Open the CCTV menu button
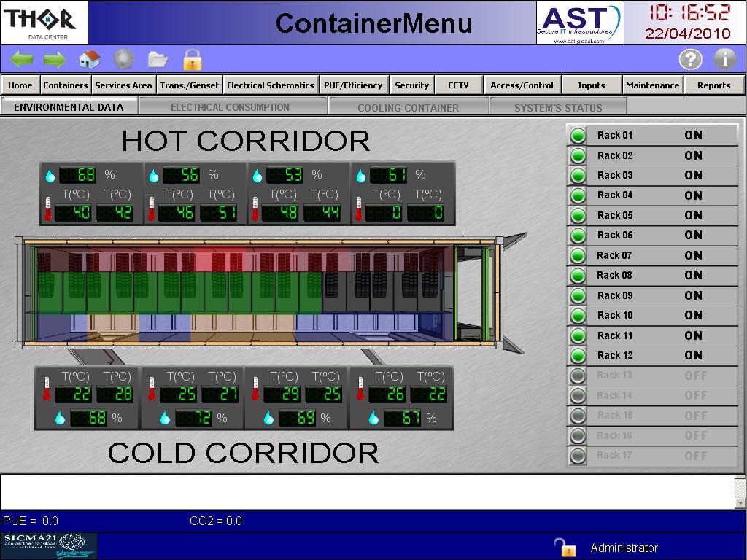Viewport: 747px width, 560px height. click(458, 85)
